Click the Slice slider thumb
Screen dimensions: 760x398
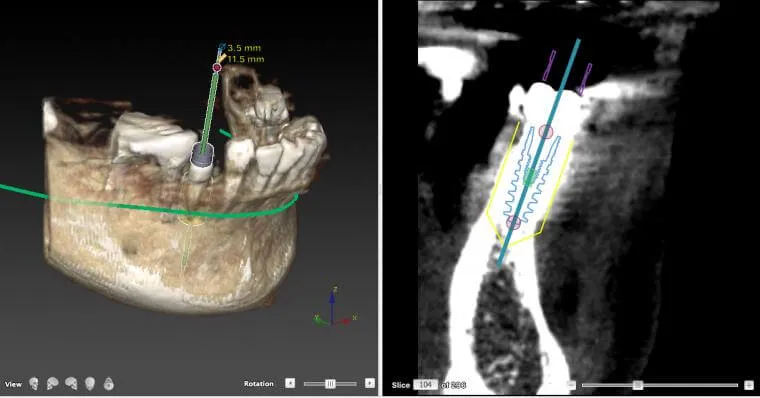pyautogui.click(x=638, y=385)
